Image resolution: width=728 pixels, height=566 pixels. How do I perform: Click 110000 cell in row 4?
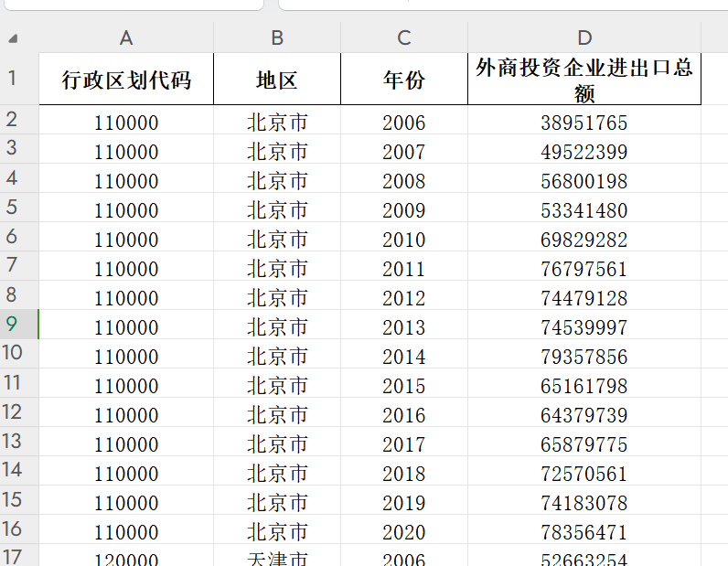click(x=126, y=178)
